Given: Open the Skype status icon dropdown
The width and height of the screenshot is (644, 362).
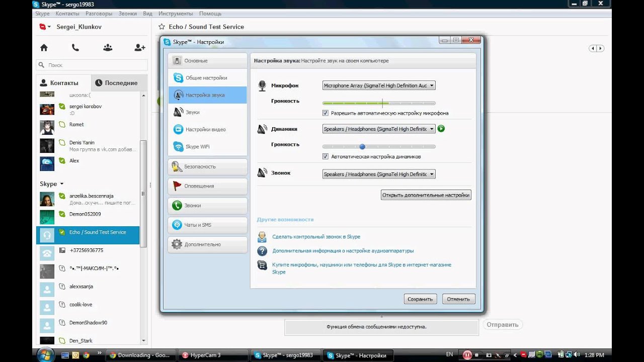Looking at the screenshot, I should click(45, 27).
